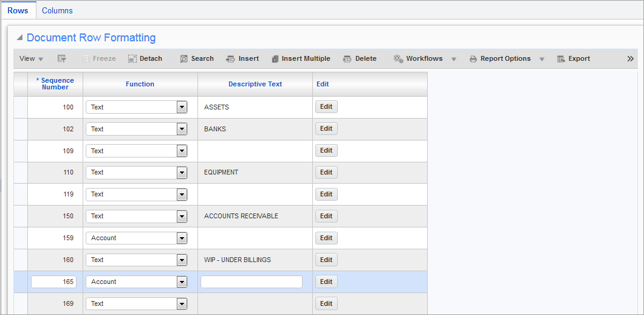The image size is (644, 315).
Task: Sort by the Sequence Number column header
Action: (55, 84)
